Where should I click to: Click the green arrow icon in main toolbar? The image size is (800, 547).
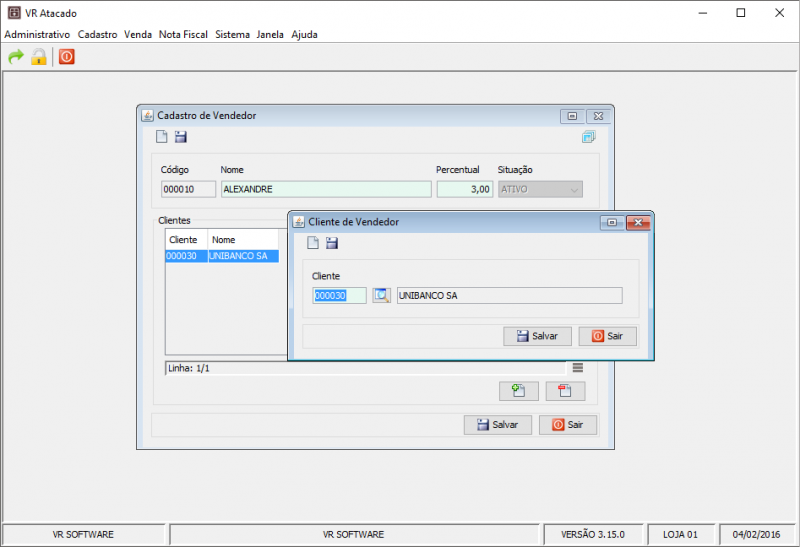(16, 57)
